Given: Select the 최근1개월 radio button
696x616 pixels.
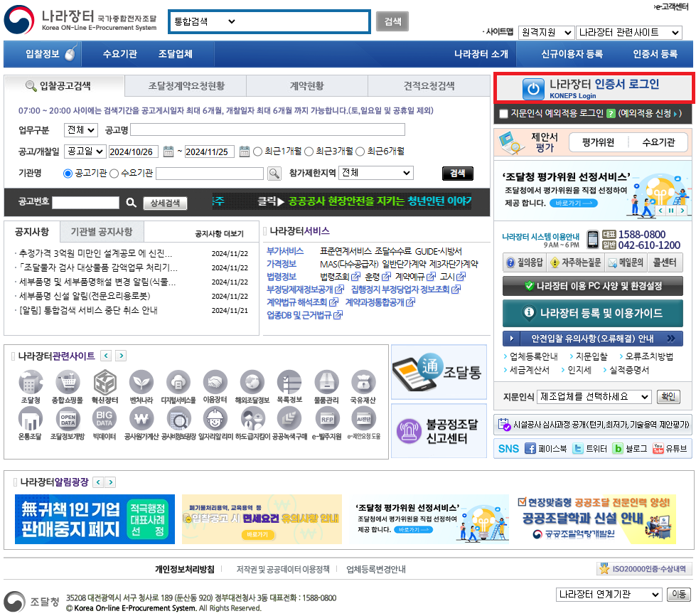Looking at the screenshot, I should click(257, 152).
